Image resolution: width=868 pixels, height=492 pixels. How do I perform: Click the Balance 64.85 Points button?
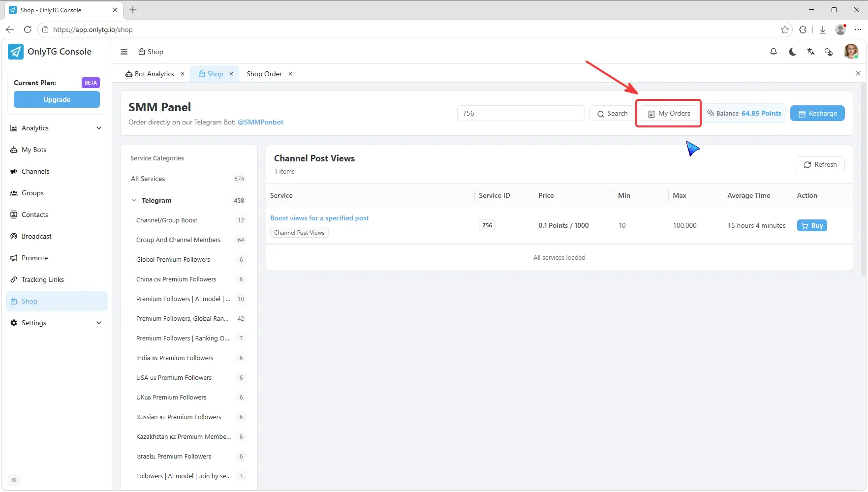pyautogui.click(x=744, y=113)
